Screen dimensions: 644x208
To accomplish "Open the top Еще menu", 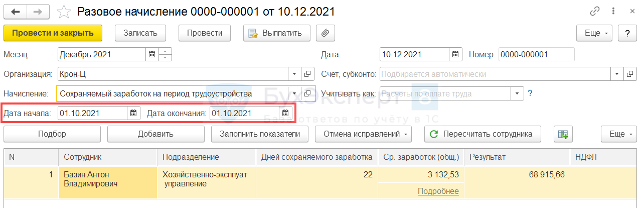I will (x=595, y=33).
